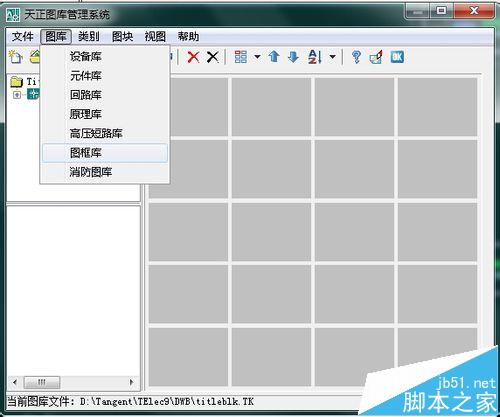
Task: Select the third thumbnail in the top row
Action: pyautogui.click(x=354, y=107)
